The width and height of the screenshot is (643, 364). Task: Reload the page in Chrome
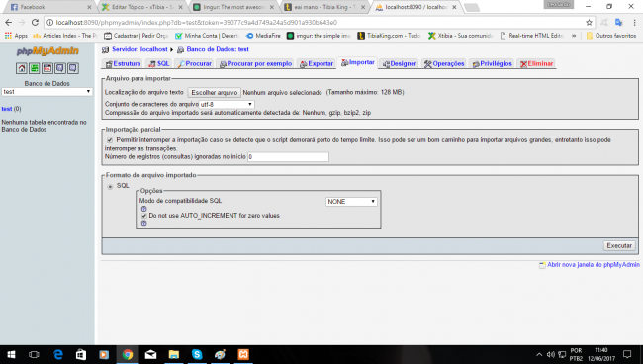click(35, 22)
